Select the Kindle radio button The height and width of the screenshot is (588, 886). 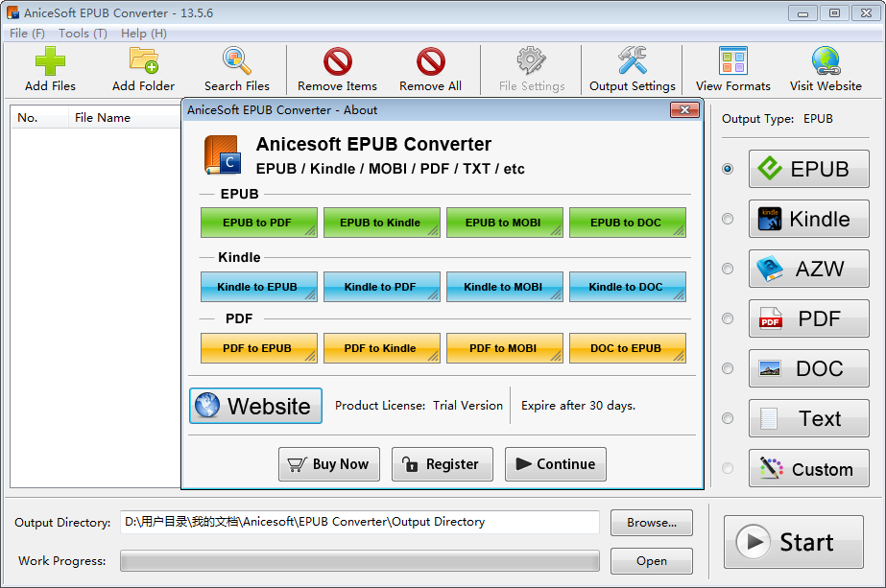[728, 219]
